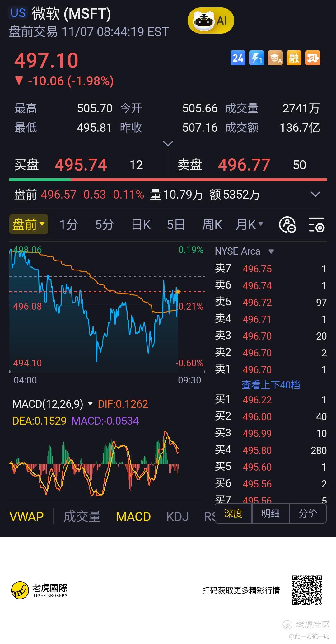The image size is (336, 644).
Task: Open chart settings list-gear icon
Action: [317, 224]
